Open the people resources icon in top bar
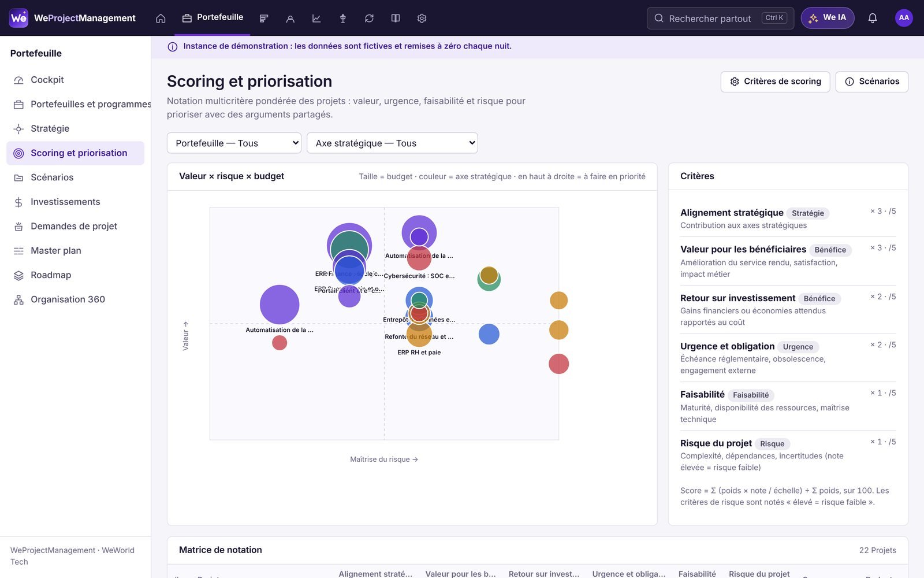The height and width of the screenshot is (578, 924). click(x=290, y=18)
